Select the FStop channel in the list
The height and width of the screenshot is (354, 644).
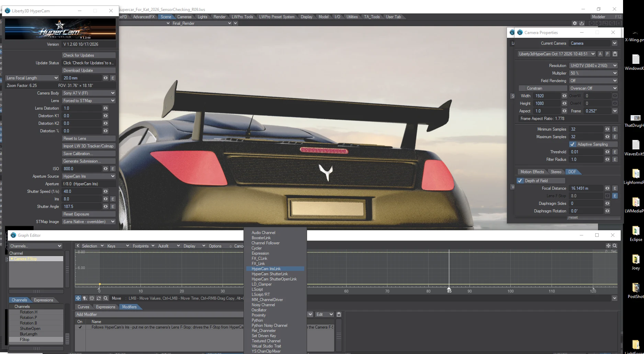tap(36, 340)
